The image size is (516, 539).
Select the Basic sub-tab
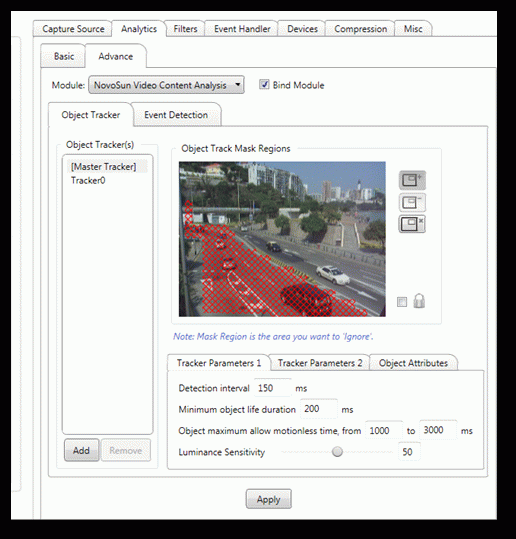64,56
